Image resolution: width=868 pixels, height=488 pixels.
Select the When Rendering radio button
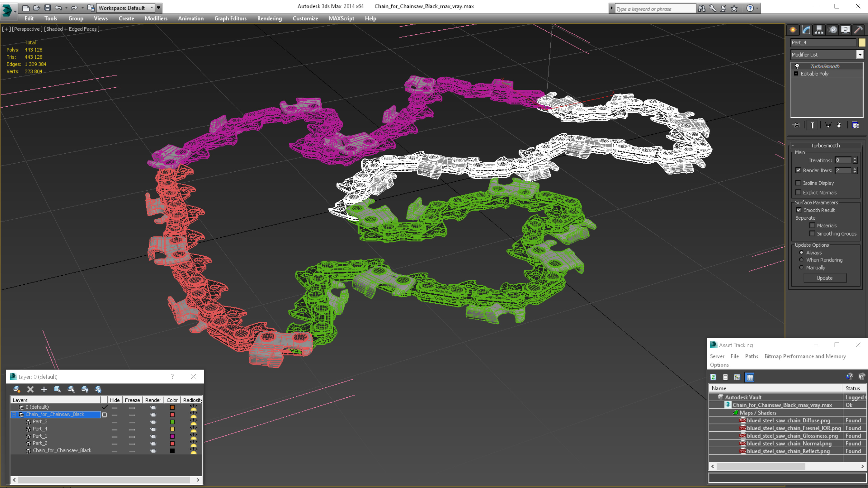[801, 260]
